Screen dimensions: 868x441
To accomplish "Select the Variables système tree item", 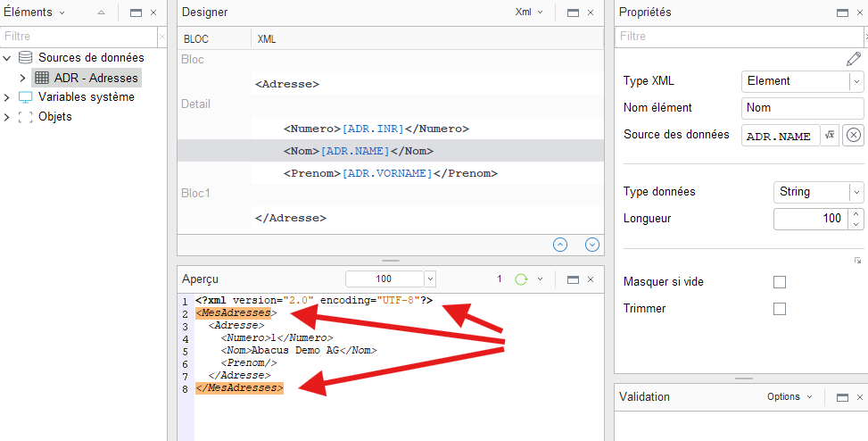I will click(x=87, y=97).
